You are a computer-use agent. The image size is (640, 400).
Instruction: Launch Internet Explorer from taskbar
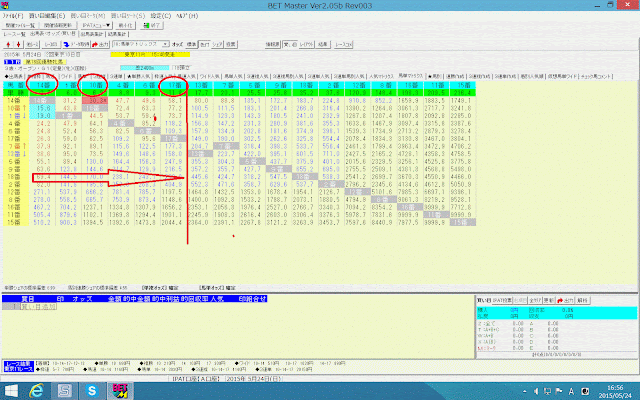coord(37,391)
